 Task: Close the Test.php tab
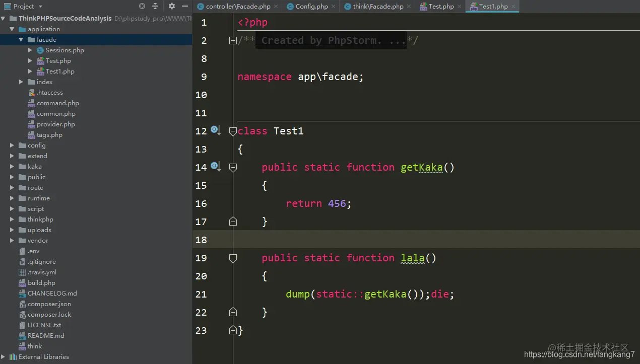[x=460, y=7]
